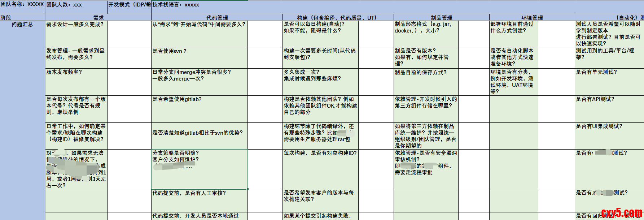Select the 制品管理 column header cell
Screen dimensions: 644x220
pyautogui.click(x=441, y=18)
